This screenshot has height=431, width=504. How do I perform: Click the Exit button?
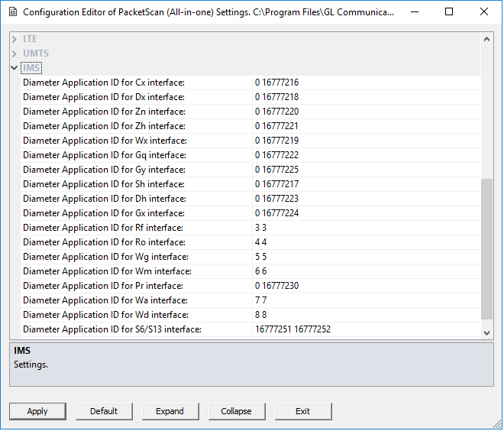click(303, 411)
